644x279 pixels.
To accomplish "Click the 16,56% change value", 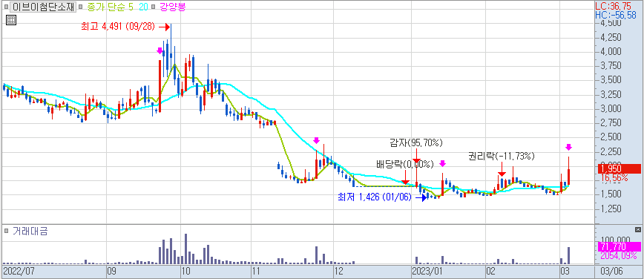I will pyautogui.click(x=614, y=177).
